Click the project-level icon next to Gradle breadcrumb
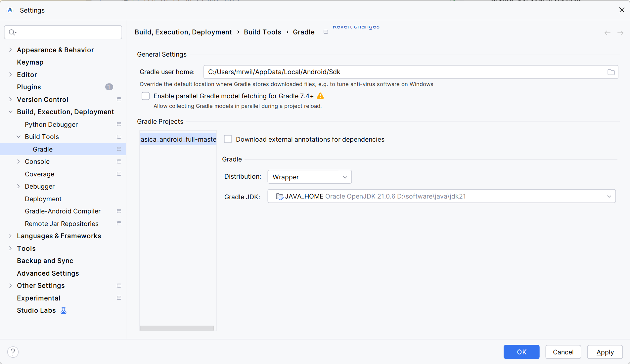This screenshot has width=630, height=364. [326, 32]
